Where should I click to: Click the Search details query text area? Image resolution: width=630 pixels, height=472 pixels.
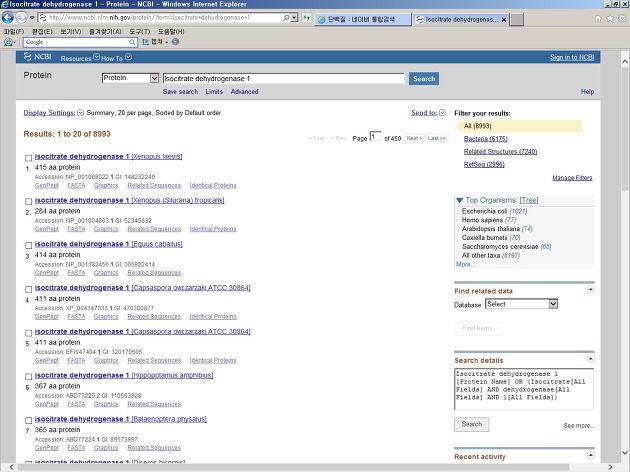click(524, 389)
